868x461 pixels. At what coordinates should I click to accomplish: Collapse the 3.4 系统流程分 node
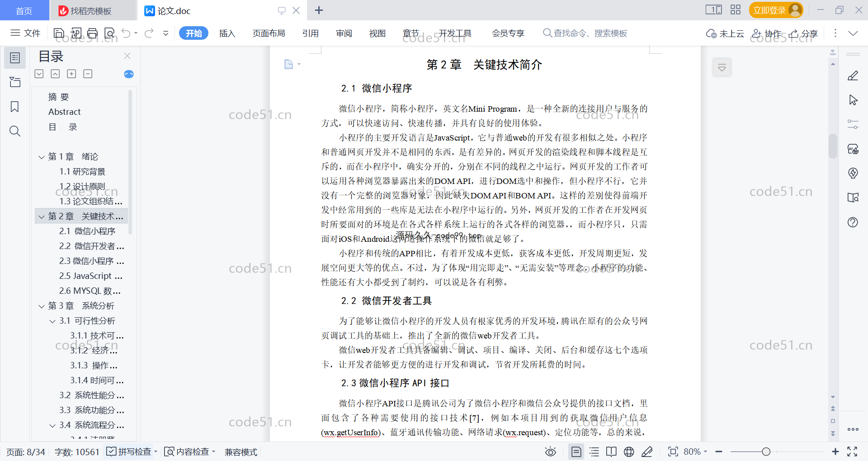pyautogui.click(x=52, y=425)
